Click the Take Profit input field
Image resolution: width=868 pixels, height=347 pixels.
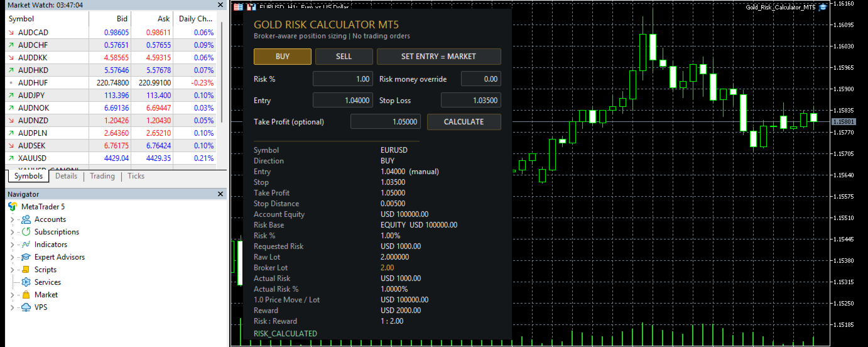pyautogui.click(x=386, y=122)
